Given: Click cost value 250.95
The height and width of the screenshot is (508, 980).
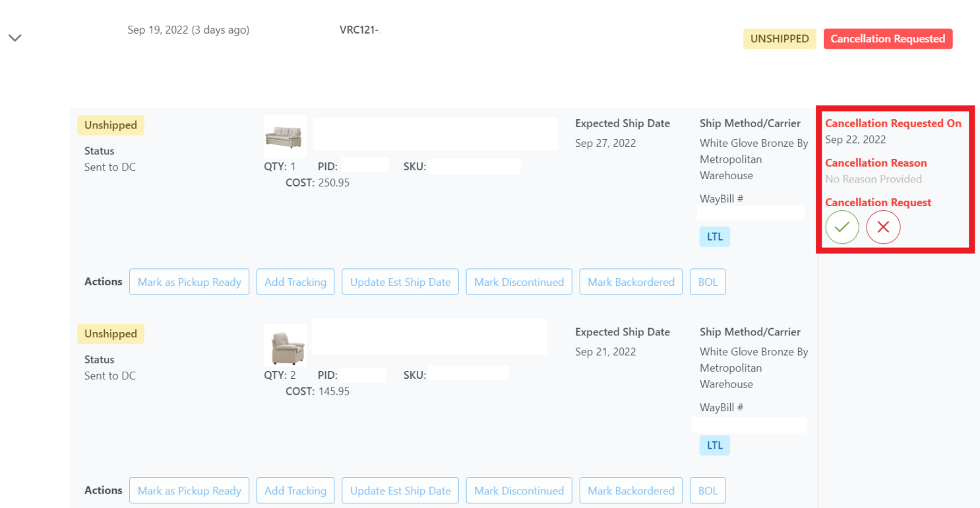Looking at the screenshot, I should [334, 183].
